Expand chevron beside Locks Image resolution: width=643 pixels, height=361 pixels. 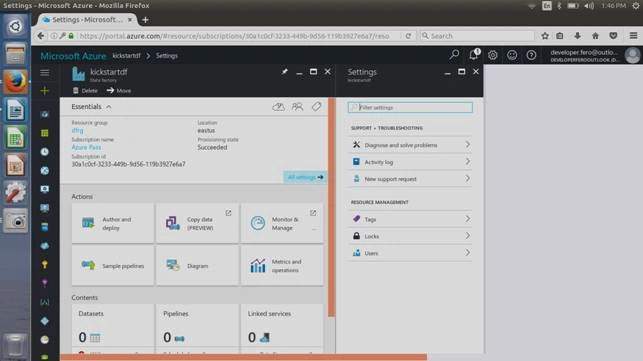[467, 236]
